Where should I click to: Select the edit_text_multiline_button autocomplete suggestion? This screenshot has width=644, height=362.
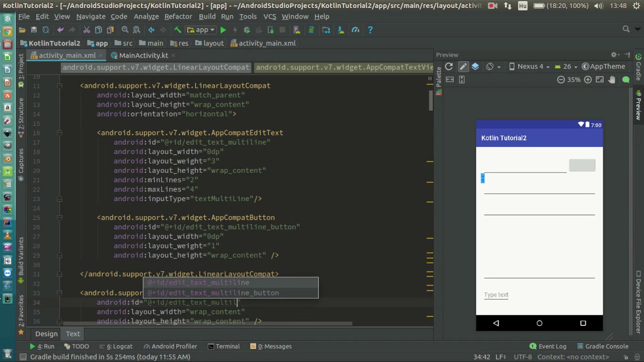coord(213,293)
